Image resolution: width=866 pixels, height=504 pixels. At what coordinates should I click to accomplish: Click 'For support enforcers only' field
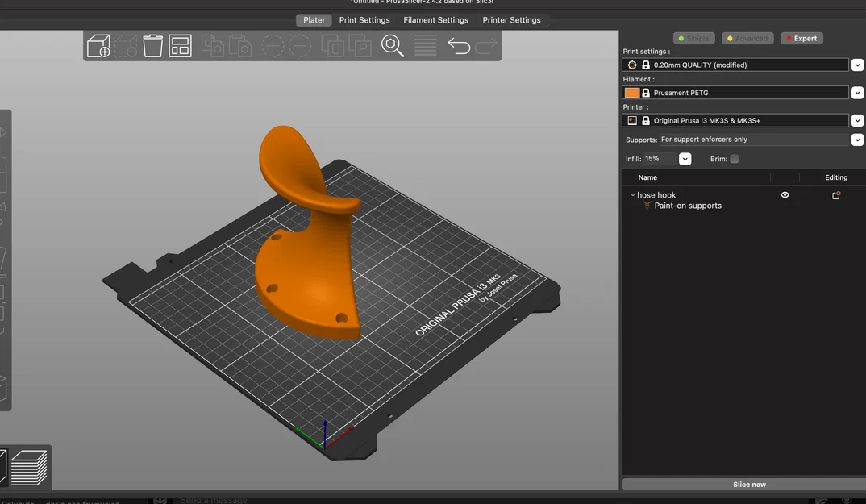click(x=755, y=140)
